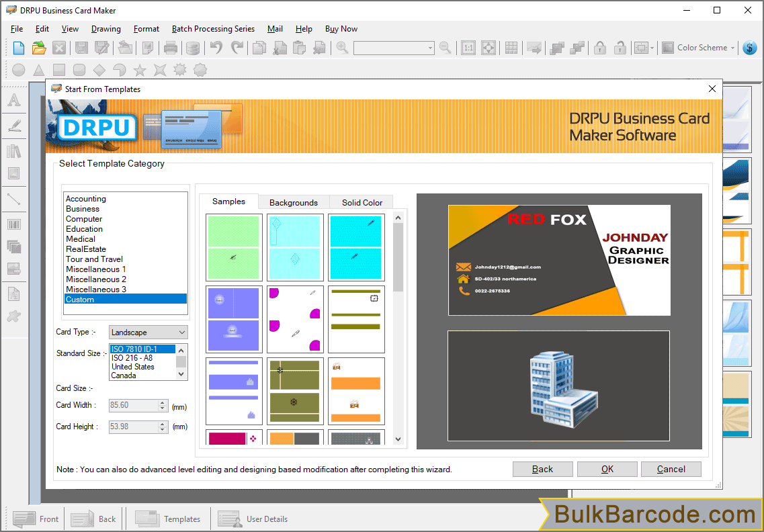
Task: Open the File menu
Action: pos(17,29)
